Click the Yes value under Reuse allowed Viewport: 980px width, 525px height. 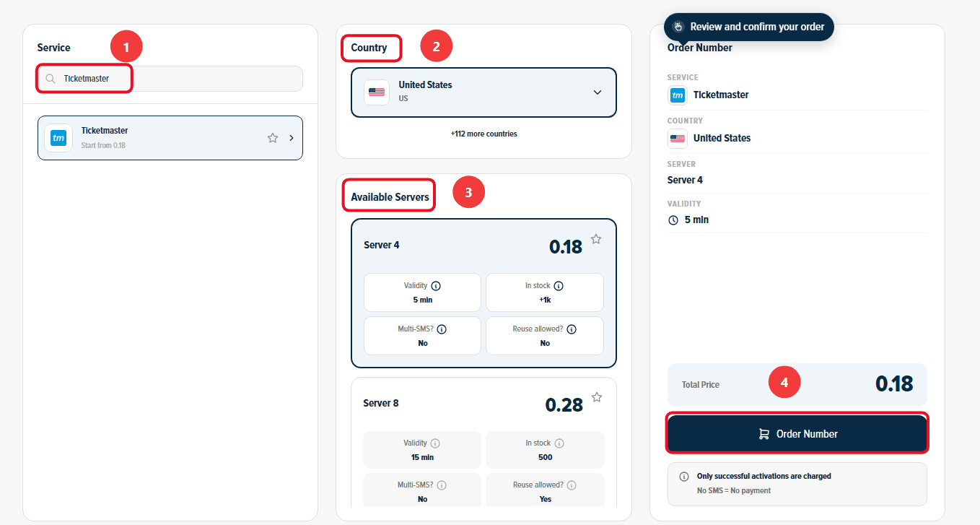pyautogui.click(x=546, y=499)
